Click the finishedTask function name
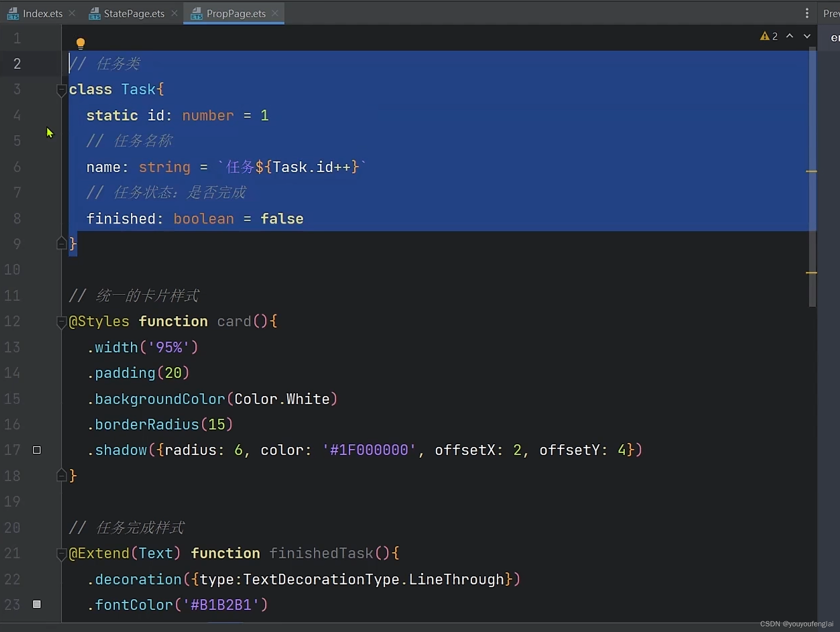Image resolution: width=840 pixels, height=632 pixels. (321, 554)
